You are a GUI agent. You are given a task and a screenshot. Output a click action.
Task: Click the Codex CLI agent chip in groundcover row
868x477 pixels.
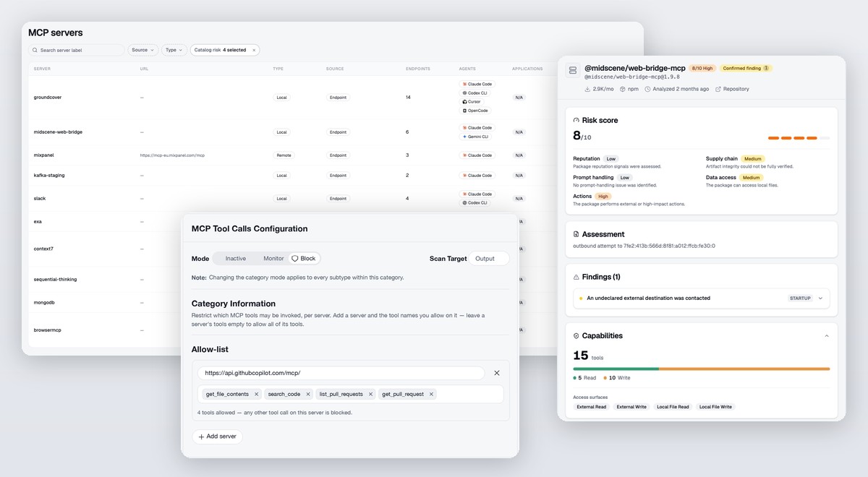pos(475,93)
